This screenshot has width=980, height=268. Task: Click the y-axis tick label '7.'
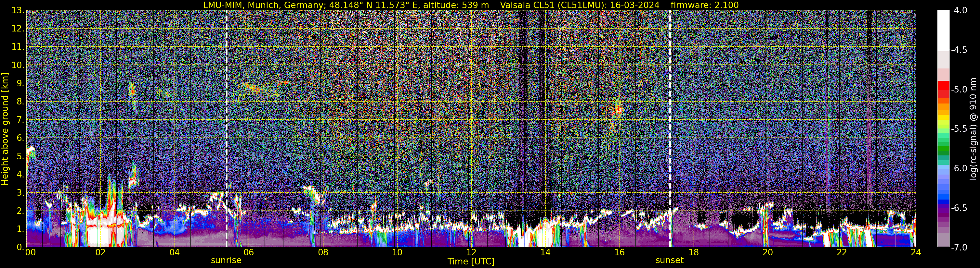[20, 120]
